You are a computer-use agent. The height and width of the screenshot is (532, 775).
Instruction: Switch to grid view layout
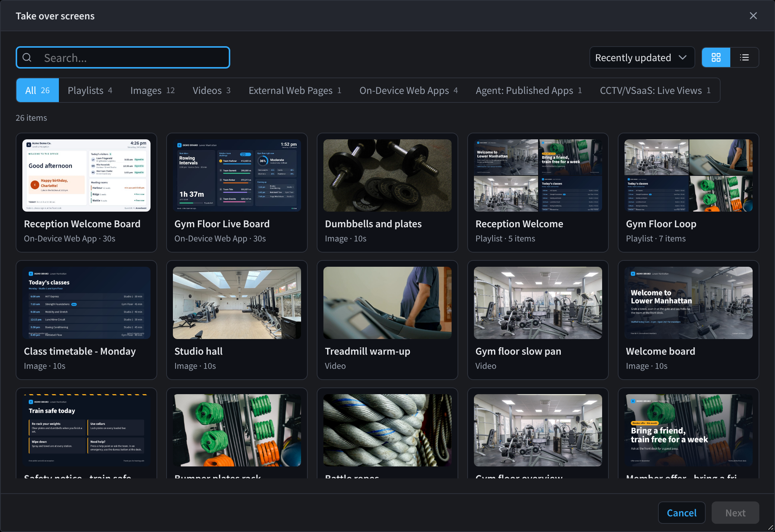[x=716, y=57]
